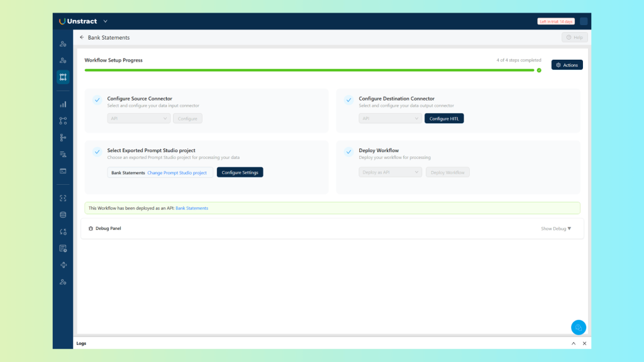Click the Configure HITL button

click(x=444, y=118)
